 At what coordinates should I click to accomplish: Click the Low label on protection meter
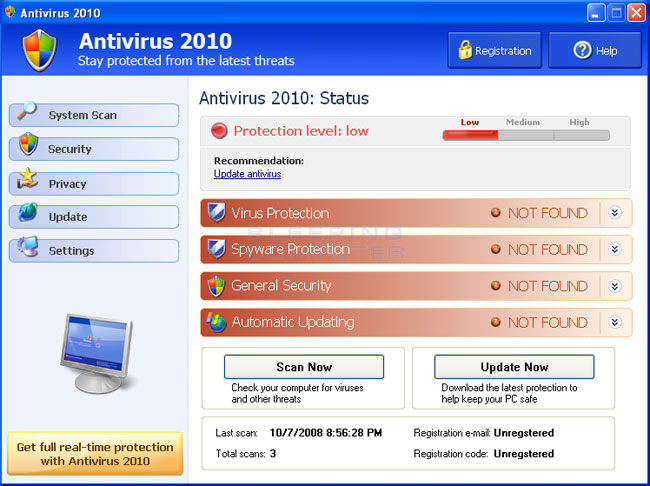coord(470,122)
